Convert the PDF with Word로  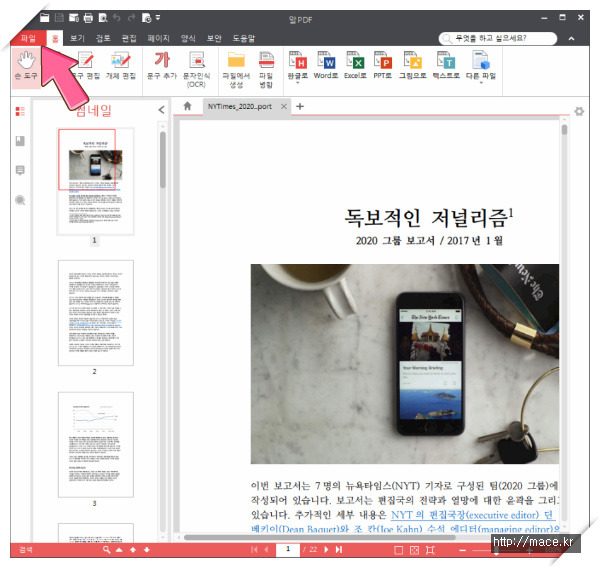tap(326, 65)
